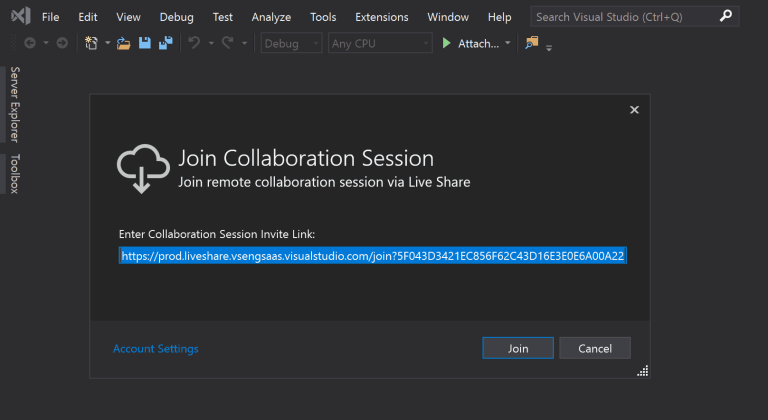Click the Join button
Screen dimensions: 768x420
pyautogui.click(x=518, y=348)
